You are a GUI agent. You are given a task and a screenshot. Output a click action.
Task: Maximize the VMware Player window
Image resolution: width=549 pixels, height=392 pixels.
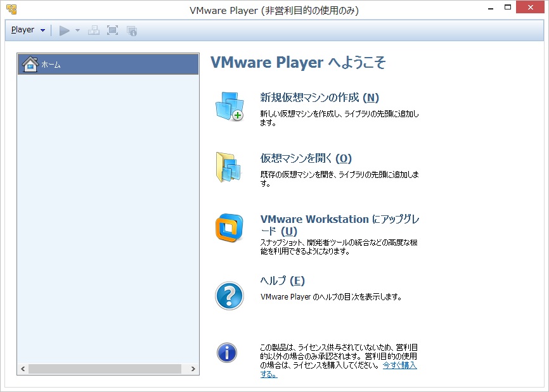click(507, 8)
